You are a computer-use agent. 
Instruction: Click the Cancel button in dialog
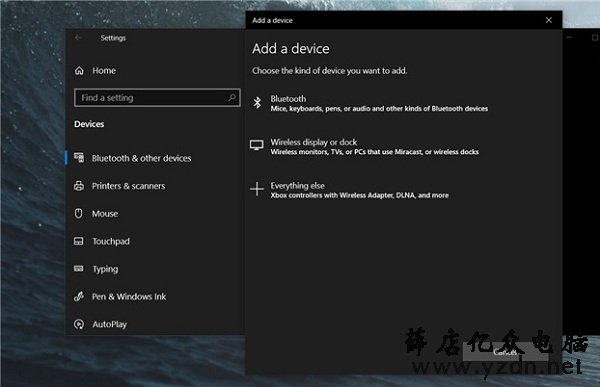[x=505, y=351]
